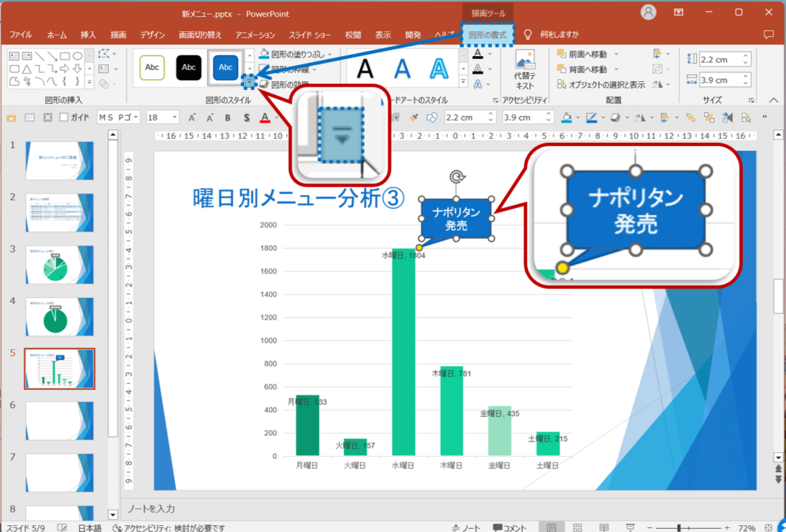The image size is (786, 532).
Task: Switch to the 挿入 tab
Action: tap(88, 35)
